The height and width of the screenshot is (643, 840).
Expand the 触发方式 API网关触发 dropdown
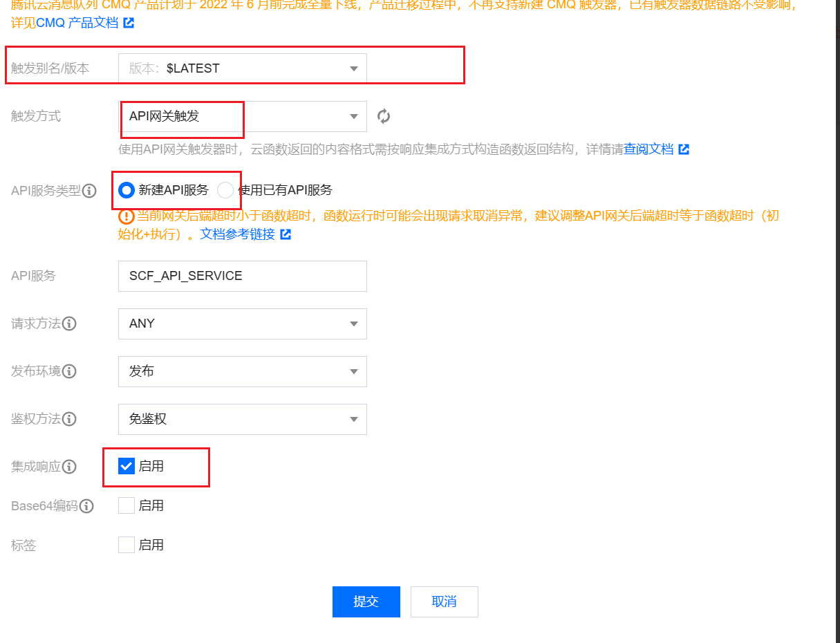[x=242, y=116]
